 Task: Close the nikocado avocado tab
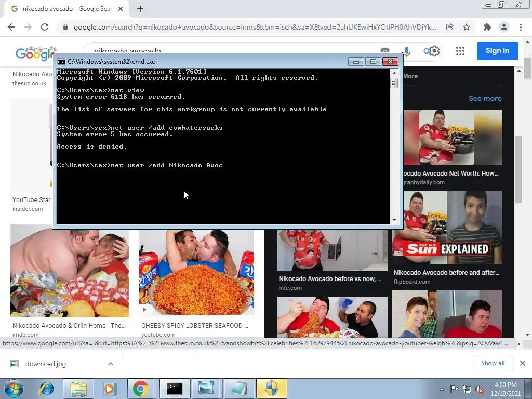[121, 9]
